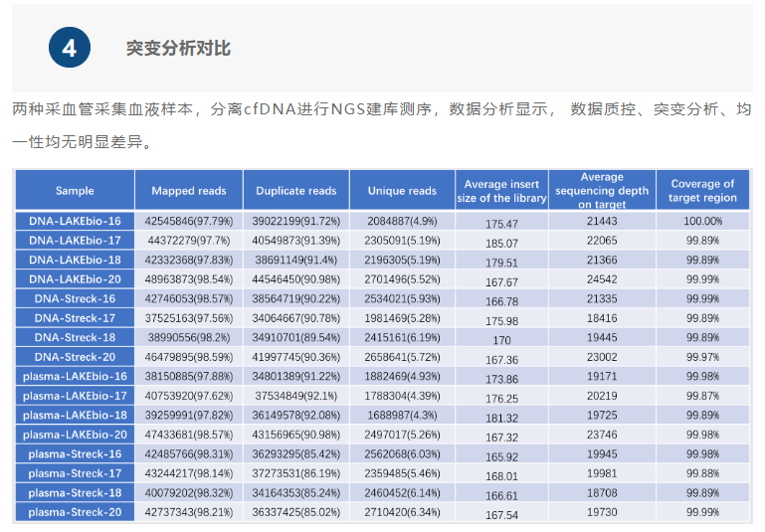Select the DNA-Streck-16 row label
This screenshot has height=532, width=765.
[x=75, y=298]
